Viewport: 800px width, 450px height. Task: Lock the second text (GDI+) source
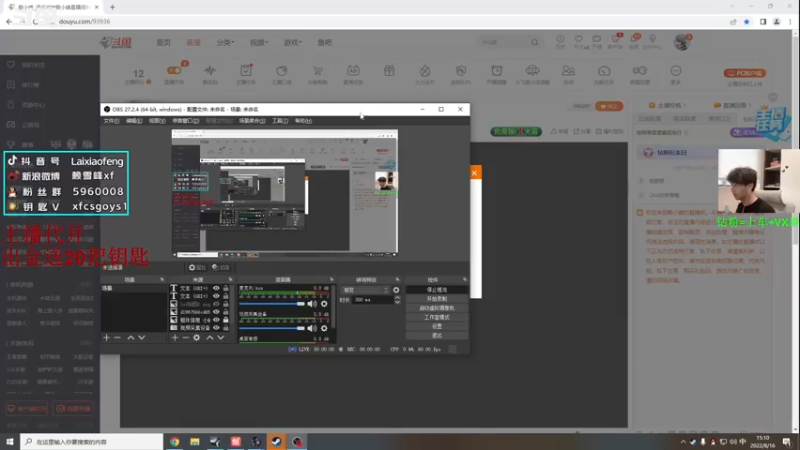226,296
